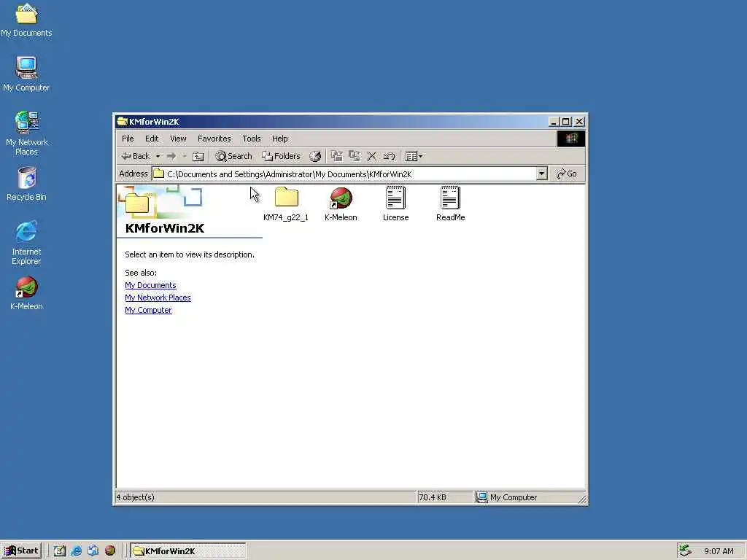This screenshot has height=560, width=747.
Task: Click the Copy To toolbar icon
Action: tap(355, 156)
